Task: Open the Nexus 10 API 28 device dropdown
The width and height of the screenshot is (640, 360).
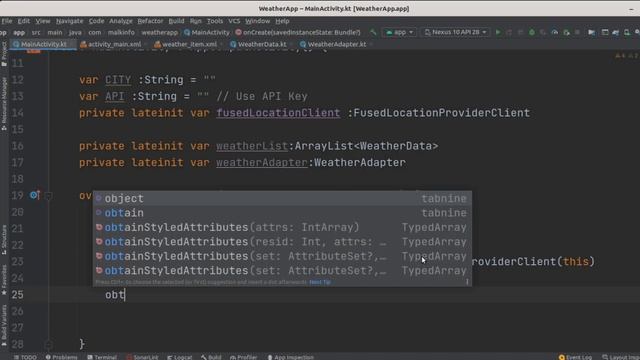Action: 456,32
